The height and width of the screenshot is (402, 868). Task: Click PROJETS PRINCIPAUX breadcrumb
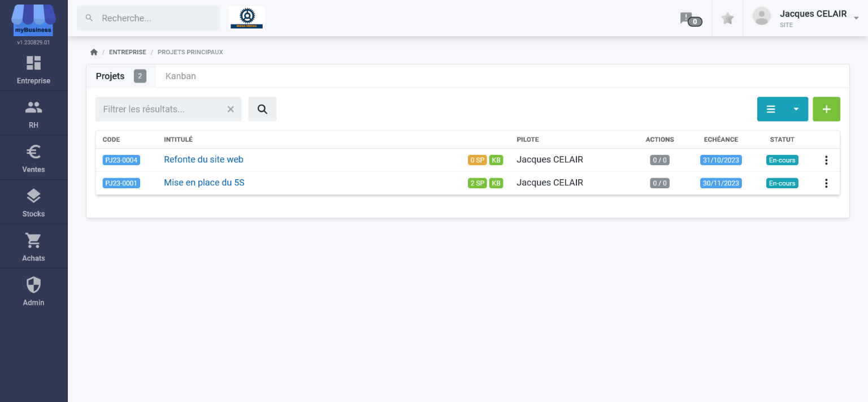[x=190, y=52]
